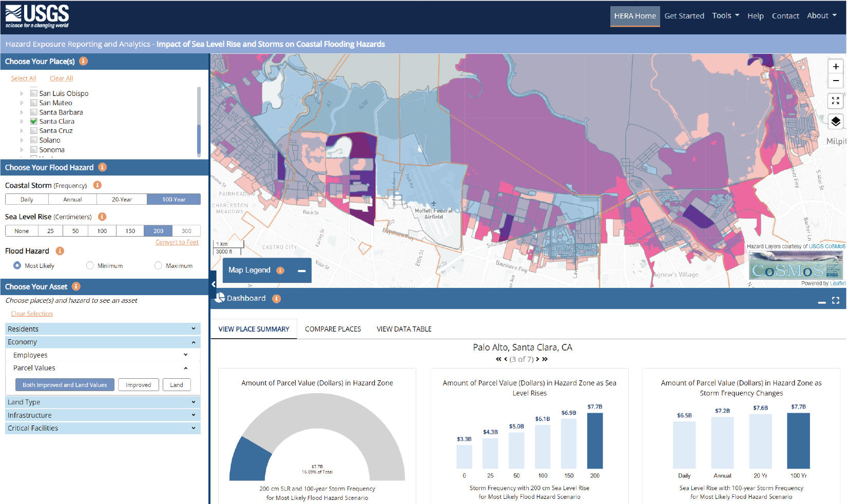The image size is (848, 504).
Task: Click info icon beside Choose Your Place(s)
Action: [x=83, y=62]
